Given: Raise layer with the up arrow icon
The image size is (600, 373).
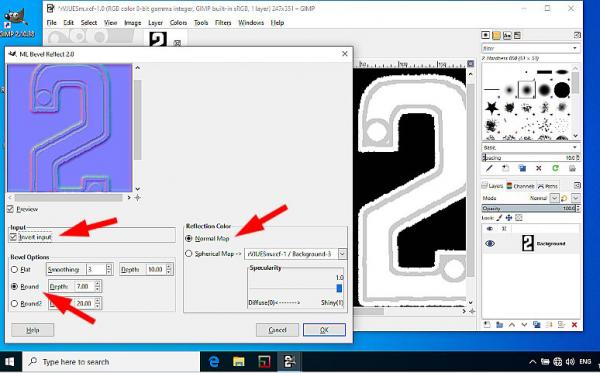Looking at the screenshot, I should [512, 325].
